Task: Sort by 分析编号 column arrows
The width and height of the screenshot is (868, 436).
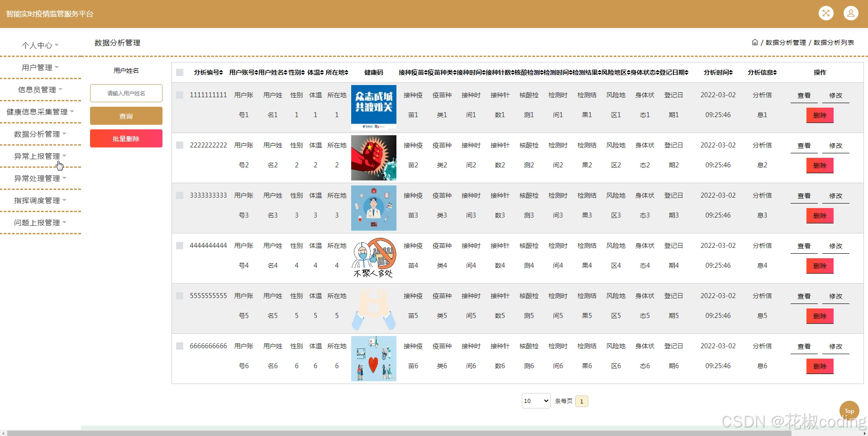Action: [x=221, y=72]
